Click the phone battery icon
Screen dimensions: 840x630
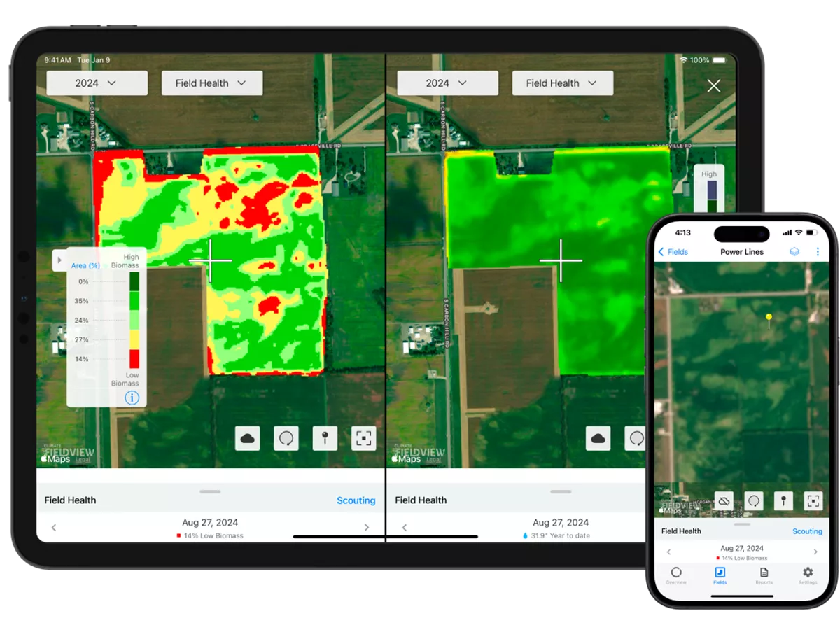click(x=811, y=232)
